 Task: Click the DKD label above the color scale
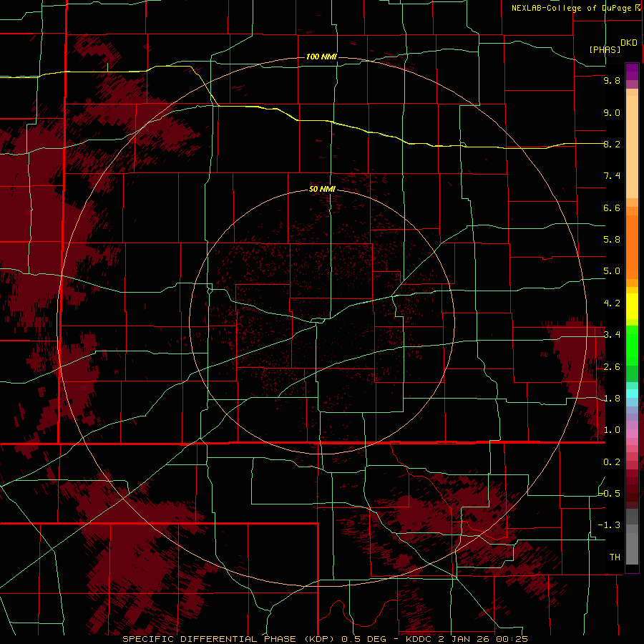pyautogui.click(x=629, y=43)
